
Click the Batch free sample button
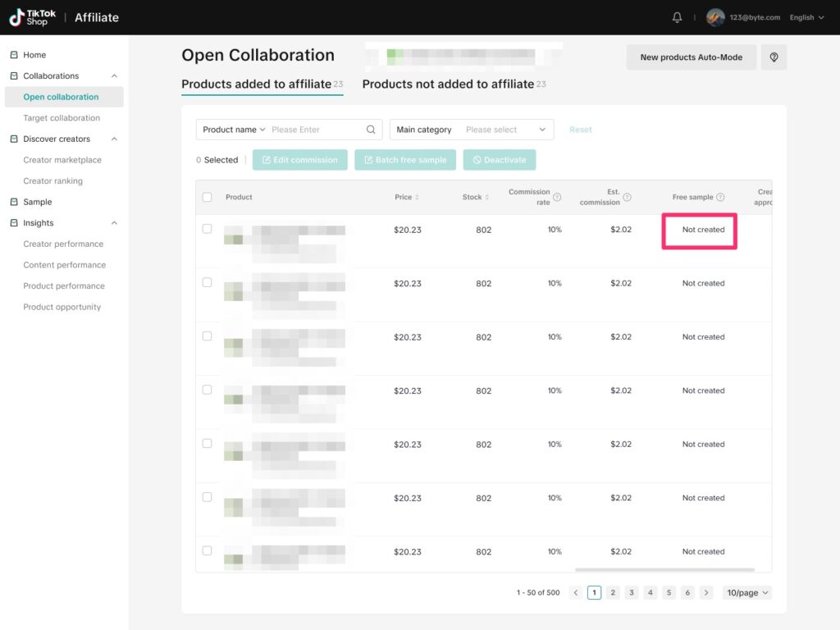point(405,160)
